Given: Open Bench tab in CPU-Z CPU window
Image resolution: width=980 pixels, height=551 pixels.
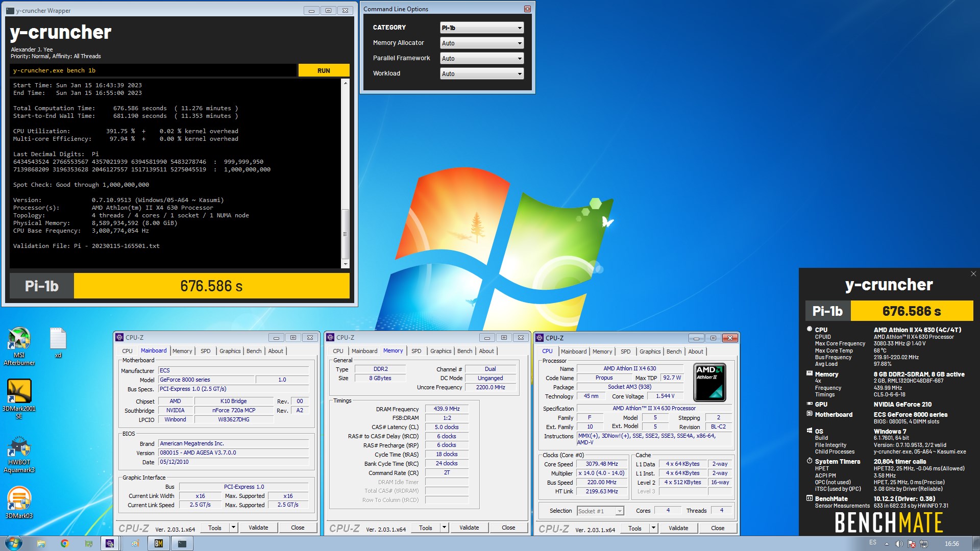Looking at the screenshot, I should (x=674, y=352).
